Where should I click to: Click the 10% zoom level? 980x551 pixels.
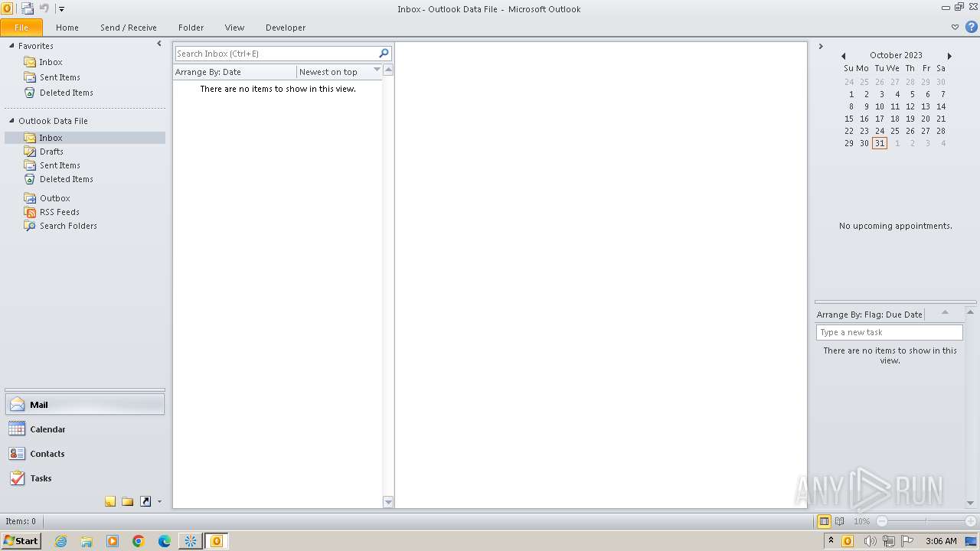tap(861, 521)
